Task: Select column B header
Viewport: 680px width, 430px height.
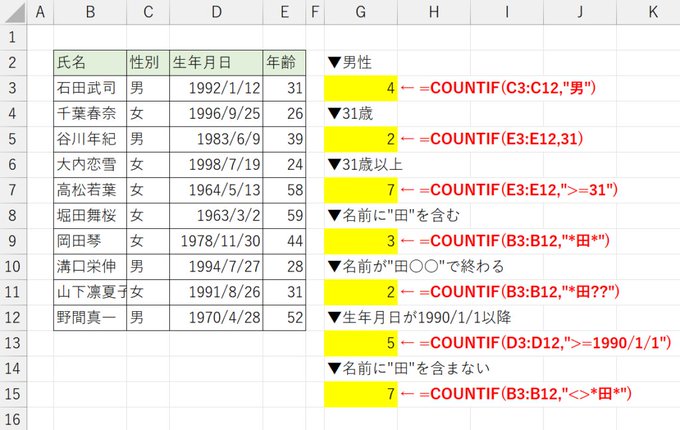Action: pyautogui.click(x=90, y=12)
